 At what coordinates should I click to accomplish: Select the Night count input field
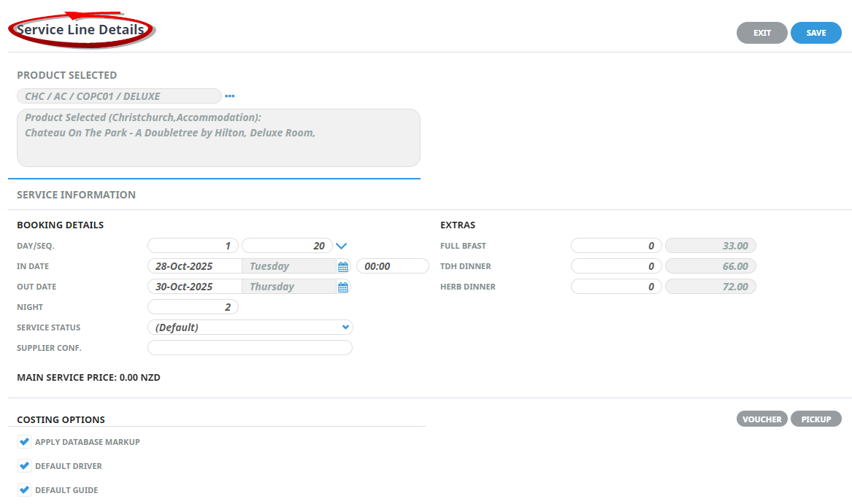(x=193, y=307)
